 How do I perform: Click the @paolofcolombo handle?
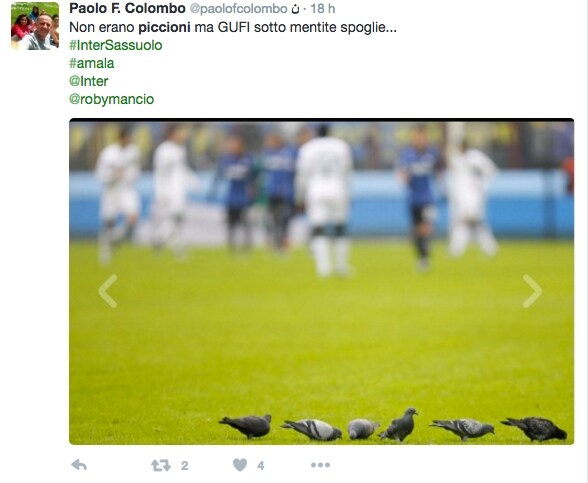point(238,9)
